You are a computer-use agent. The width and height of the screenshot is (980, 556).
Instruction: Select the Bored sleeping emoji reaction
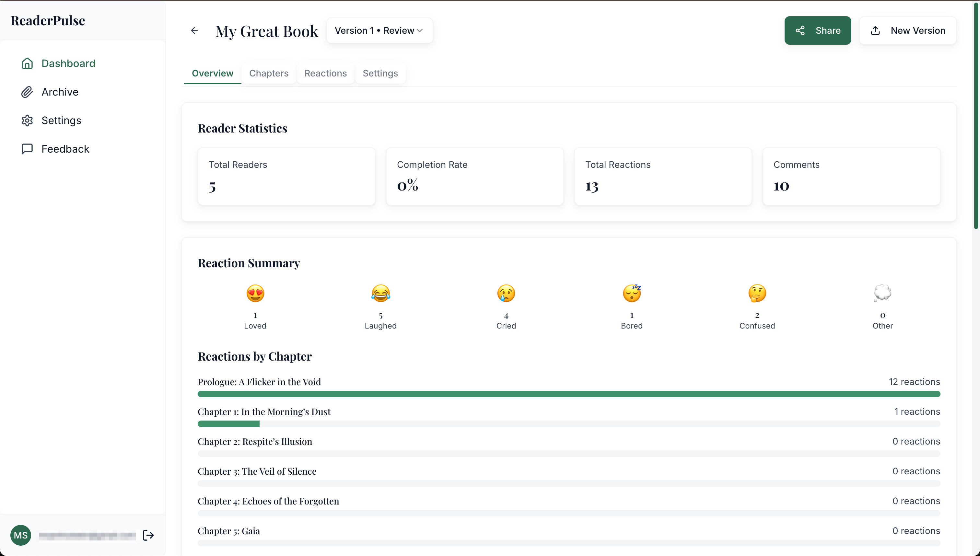(x=631, y=293)
